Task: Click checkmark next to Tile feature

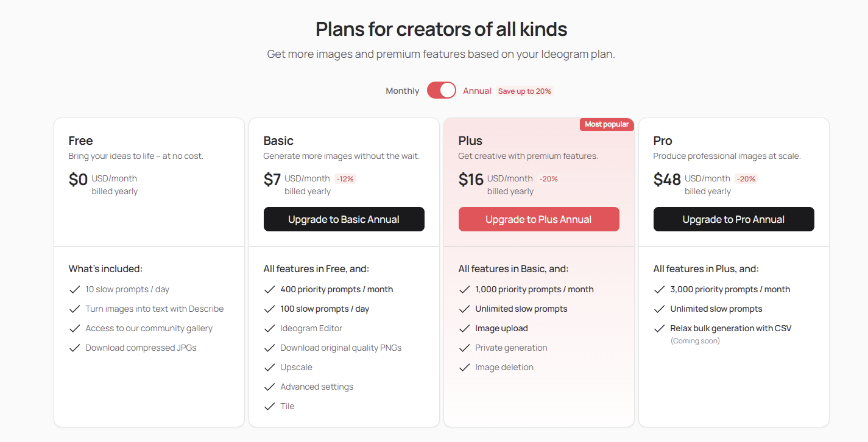Action: [x=269, y=406]
